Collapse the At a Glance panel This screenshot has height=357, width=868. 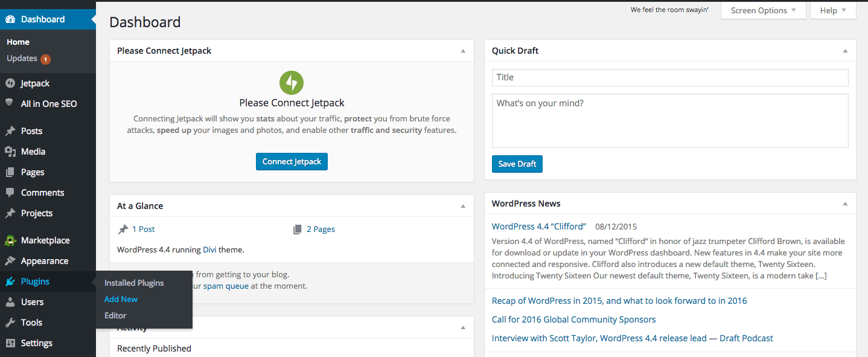(463, 206)
